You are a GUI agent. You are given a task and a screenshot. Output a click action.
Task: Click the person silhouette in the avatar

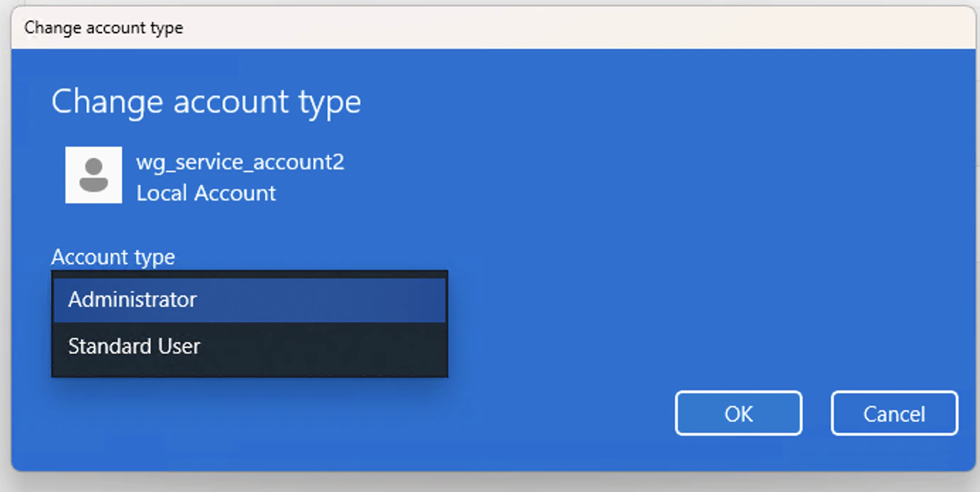coord(93,174)
